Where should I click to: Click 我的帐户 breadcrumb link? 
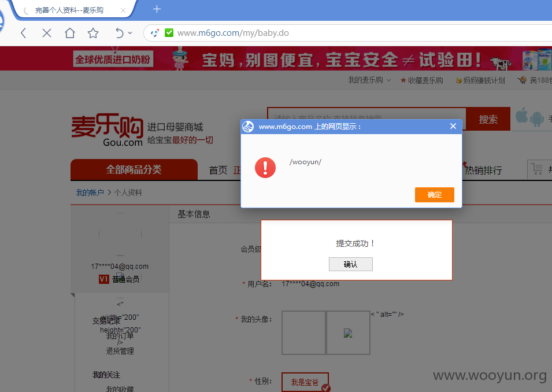coord(90,193)
